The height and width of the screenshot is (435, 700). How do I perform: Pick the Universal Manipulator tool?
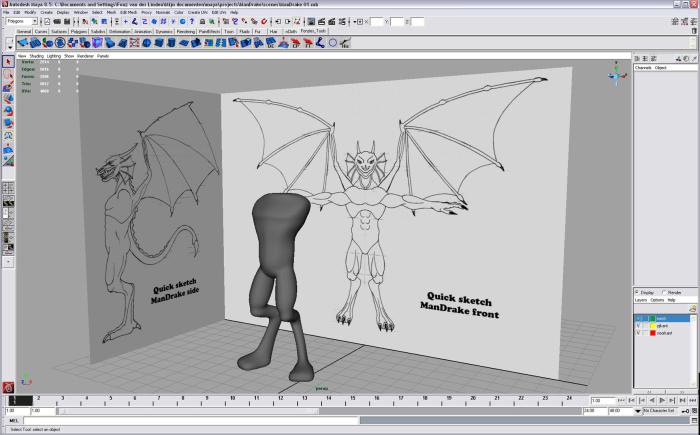coord(8,135)
